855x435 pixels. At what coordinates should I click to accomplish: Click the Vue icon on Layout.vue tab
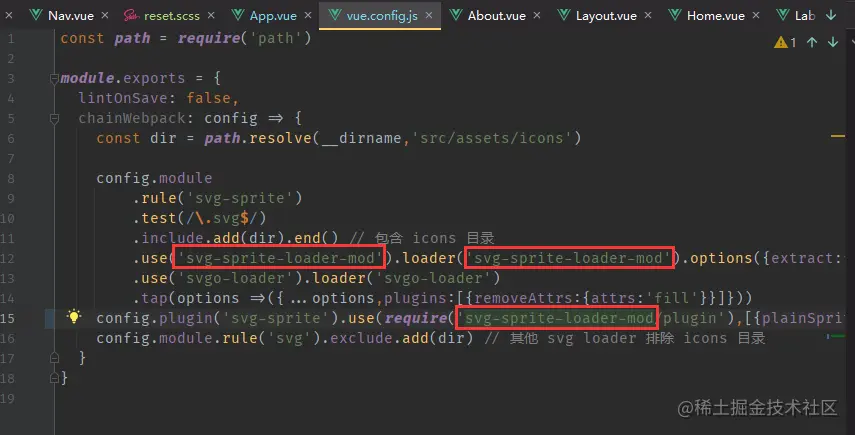coord(564,15)
